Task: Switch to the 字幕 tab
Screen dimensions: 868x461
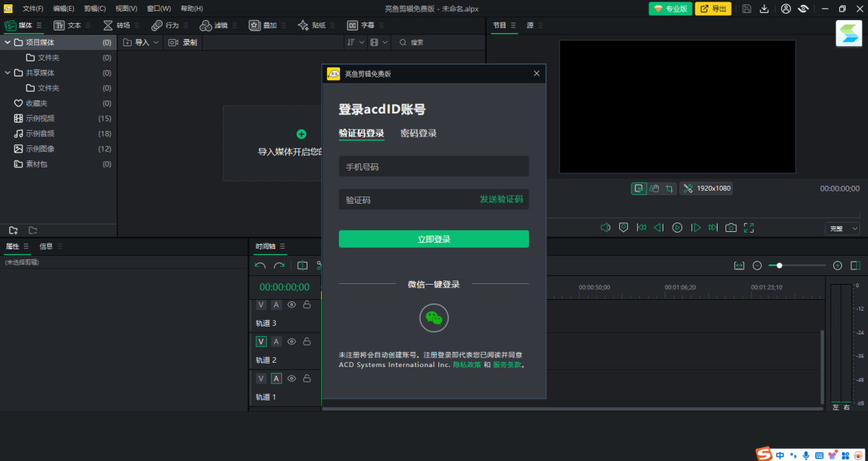Action: click(361, 25)
